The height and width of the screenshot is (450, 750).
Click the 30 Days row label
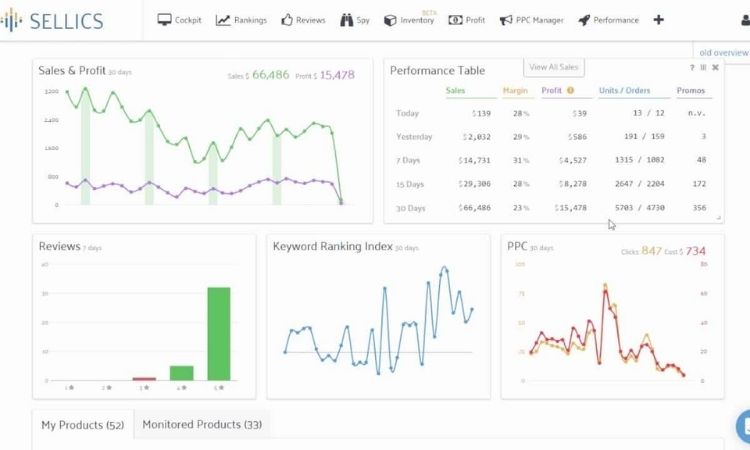pyautogui.click(x=410, y=208)
